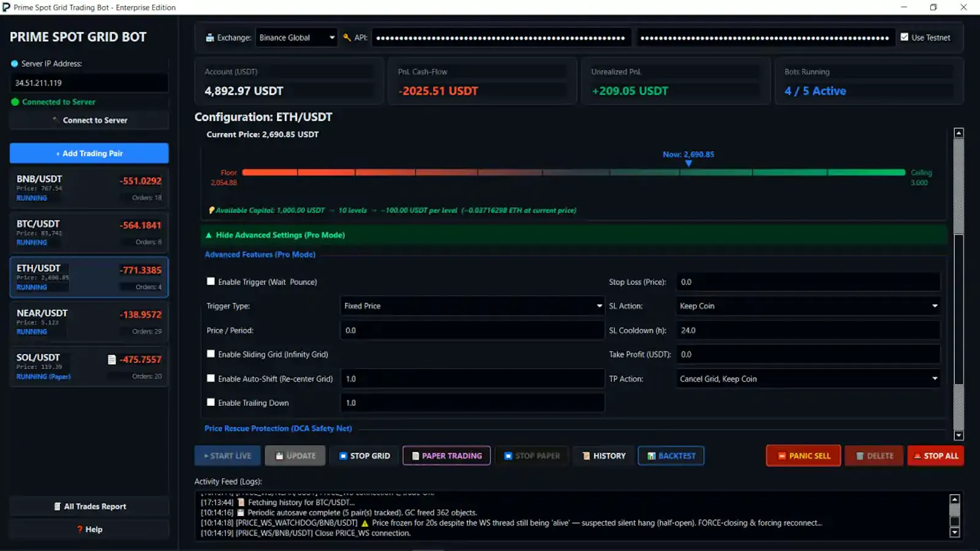Viewport: 980px width, 551px height.
Task: Click the exchange icon before Exchange label
Action: pos(209,37)
